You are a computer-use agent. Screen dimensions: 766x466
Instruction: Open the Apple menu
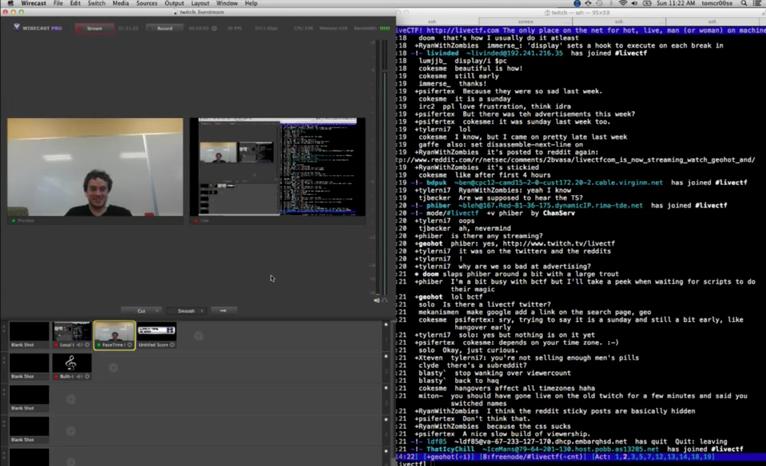pos(9,4)
